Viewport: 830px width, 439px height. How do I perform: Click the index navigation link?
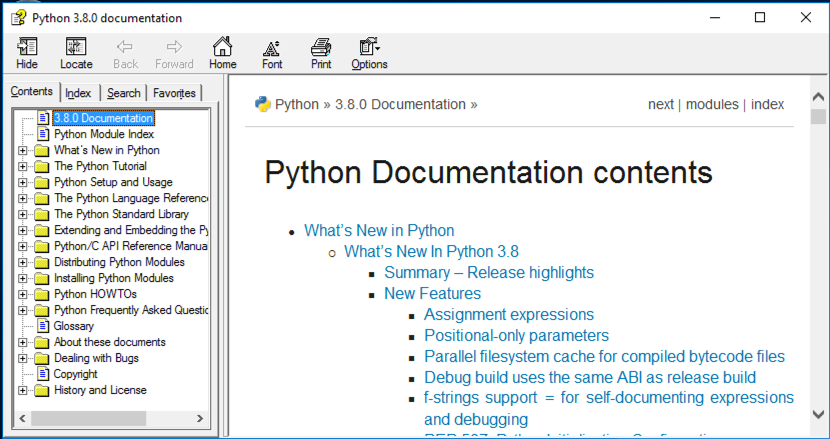768,104
